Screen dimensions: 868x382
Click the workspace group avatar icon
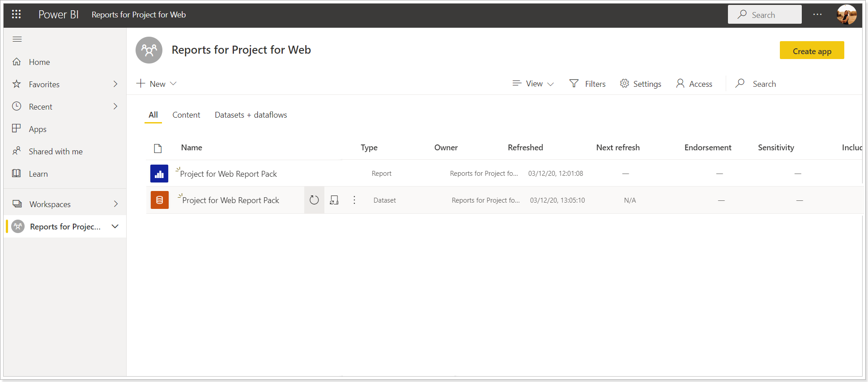pos(149,50)
